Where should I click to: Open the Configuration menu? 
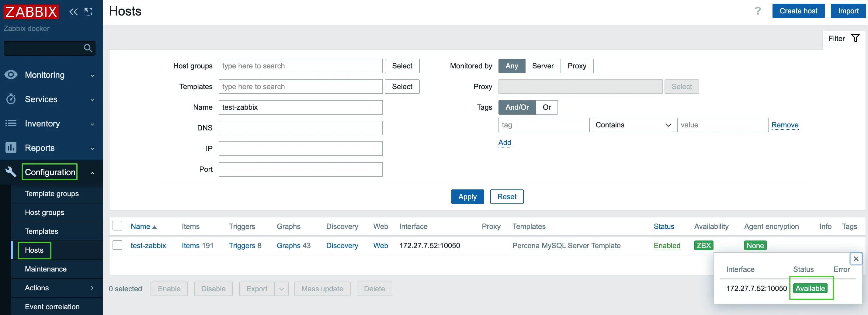[50, 172]
